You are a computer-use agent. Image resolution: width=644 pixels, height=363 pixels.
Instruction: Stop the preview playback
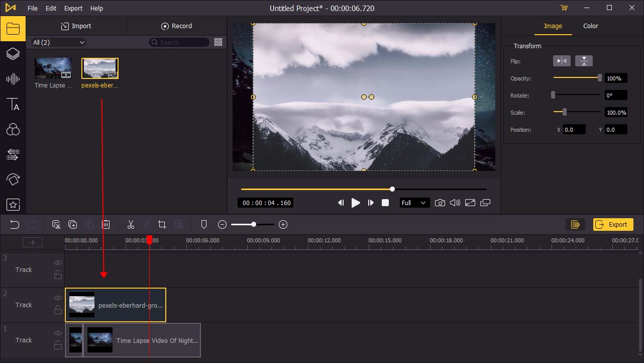(385, 203)
